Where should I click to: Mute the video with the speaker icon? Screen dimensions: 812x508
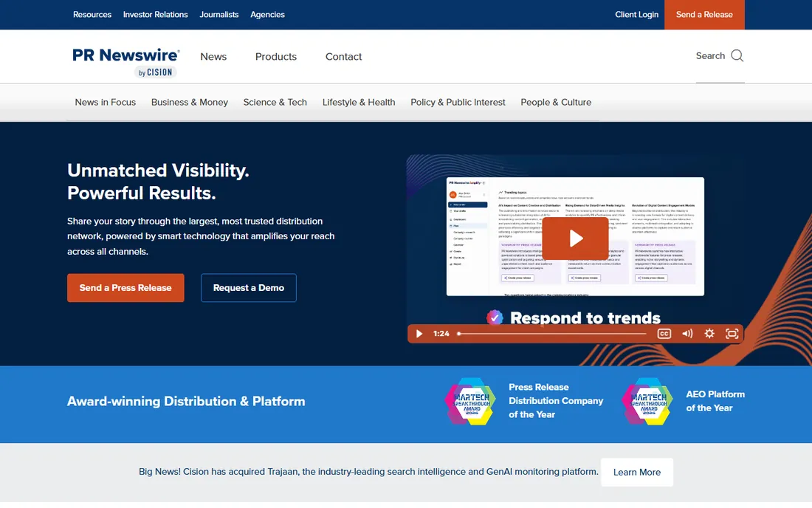point(687,334)
